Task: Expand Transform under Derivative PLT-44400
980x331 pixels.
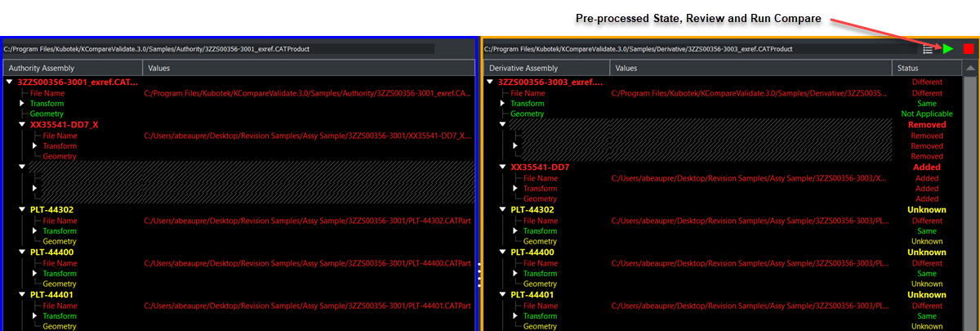Action: [514, 274]
